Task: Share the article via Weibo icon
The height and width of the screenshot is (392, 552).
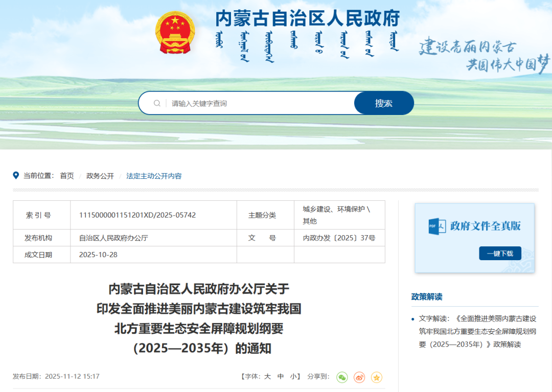Action: tap(359, 377)
